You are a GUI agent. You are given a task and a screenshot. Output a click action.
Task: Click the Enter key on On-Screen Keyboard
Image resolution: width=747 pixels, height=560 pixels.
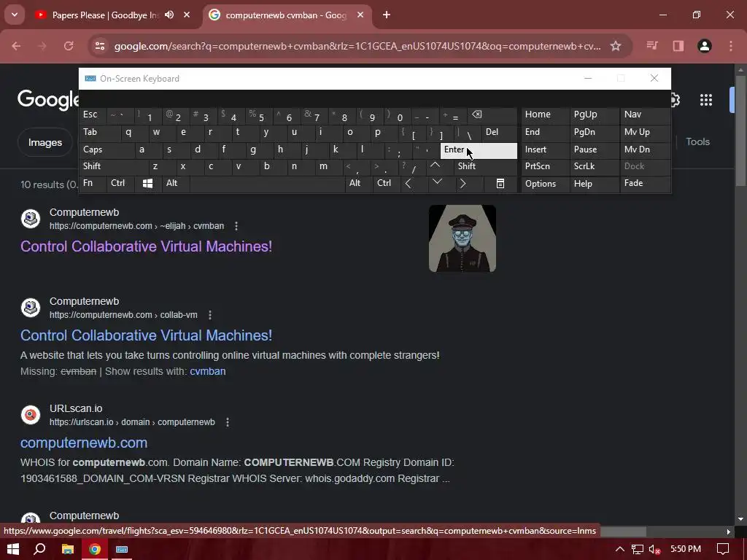tap(479, 150)
